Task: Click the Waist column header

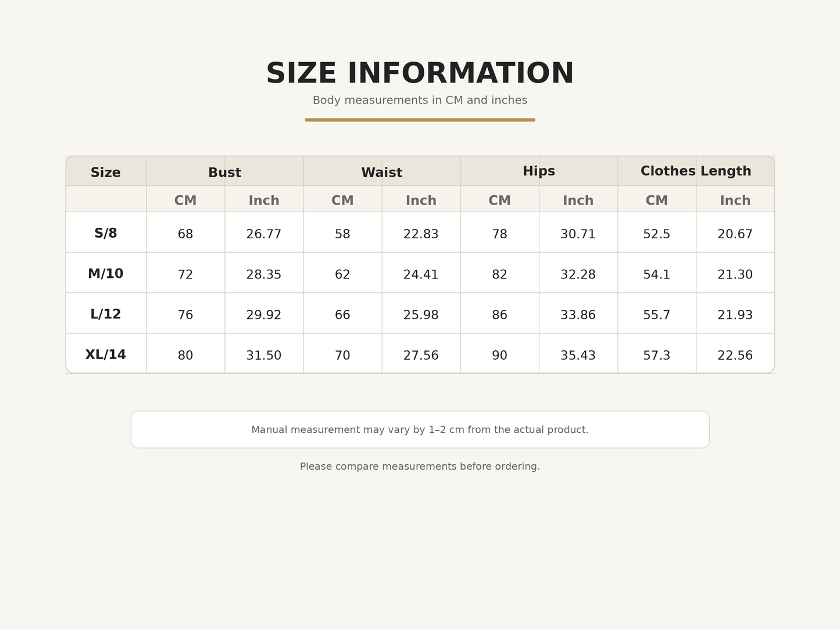Action: click(x=382, y=173)
